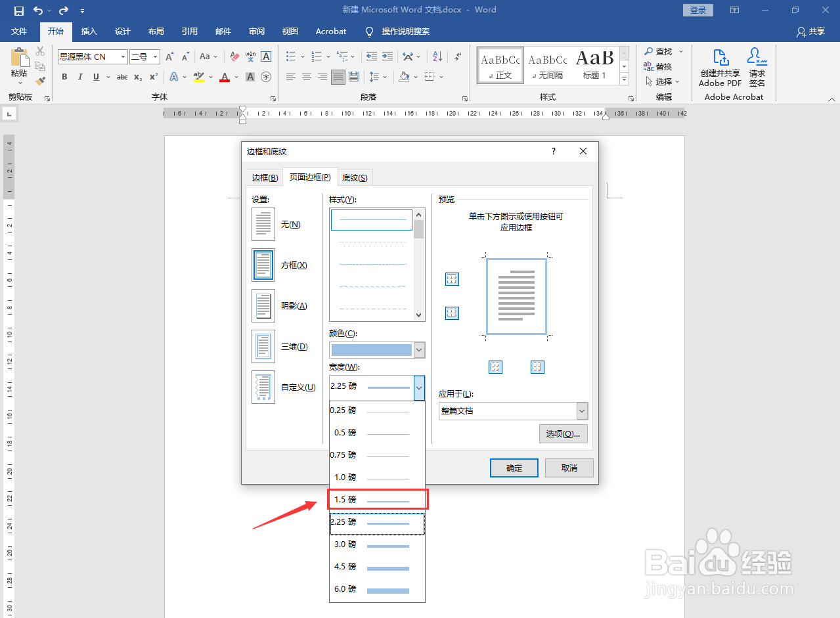Center text in Paragraph group
Screen dimensions: 840x618
pos(307,77)
